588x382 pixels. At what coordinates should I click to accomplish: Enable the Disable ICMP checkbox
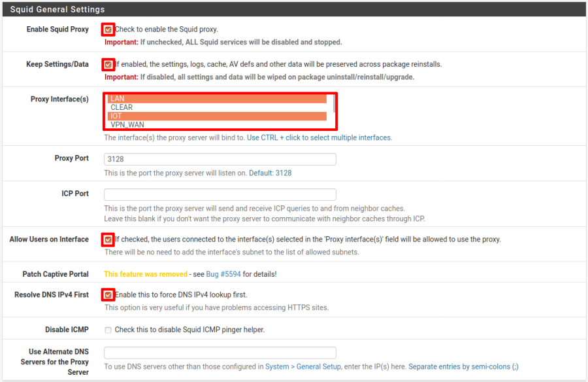(x=108, y=330)
